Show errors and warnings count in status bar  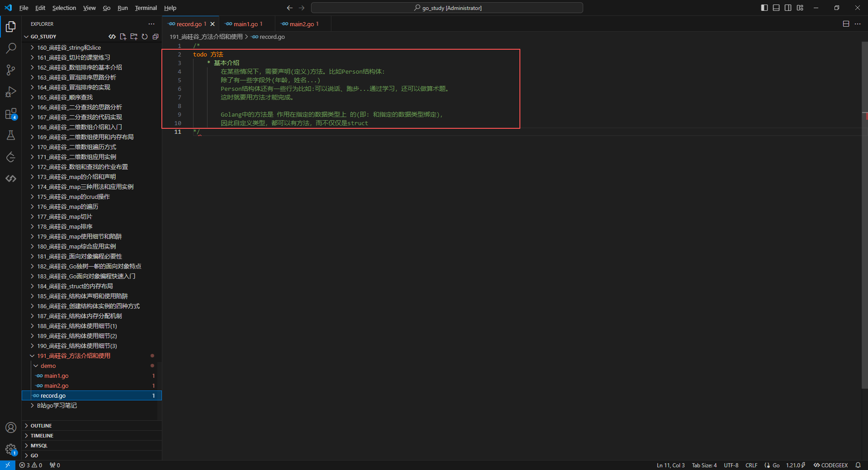click(x=31, y=465)
